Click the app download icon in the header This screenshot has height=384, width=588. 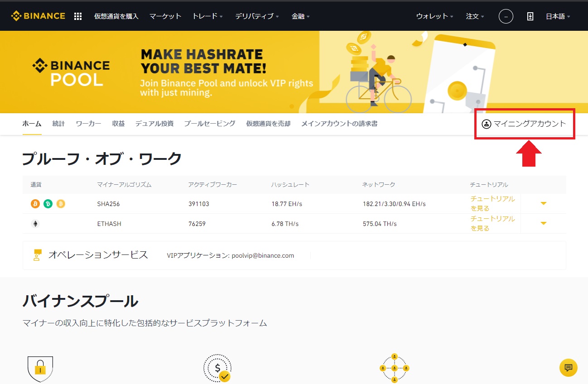pos(530,16)
